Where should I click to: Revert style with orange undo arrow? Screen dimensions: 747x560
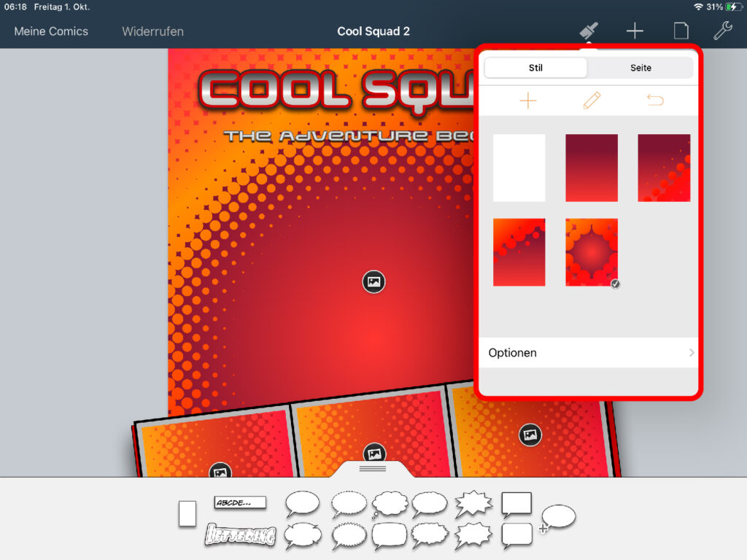(655, 101)
